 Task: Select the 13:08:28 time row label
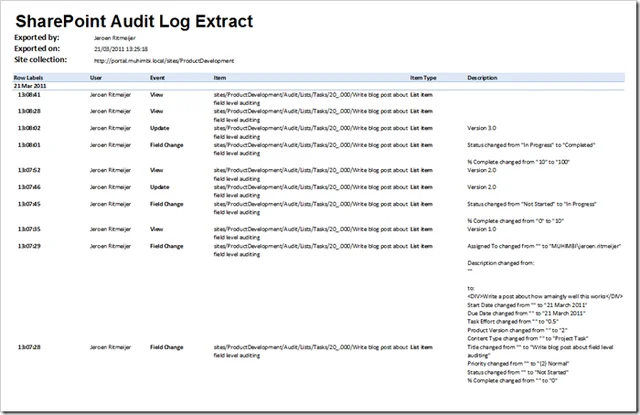click(x=29, y=111)
